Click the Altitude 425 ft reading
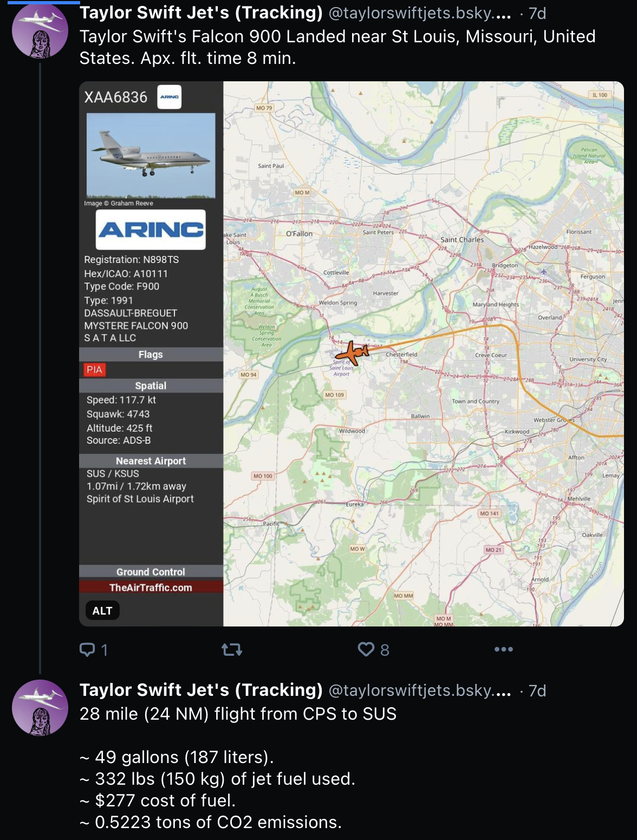This screenshot has width=637, height=840. pos(119,428)
